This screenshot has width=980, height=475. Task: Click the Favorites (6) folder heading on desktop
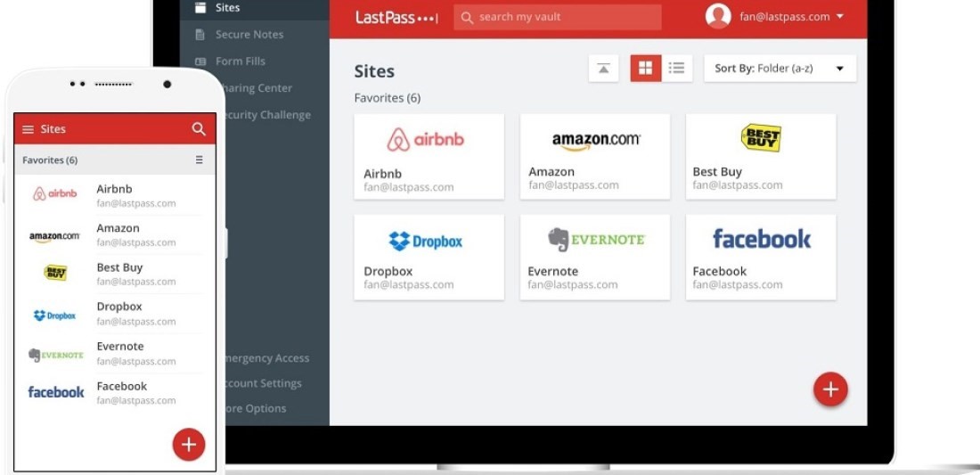click(388, 98)
